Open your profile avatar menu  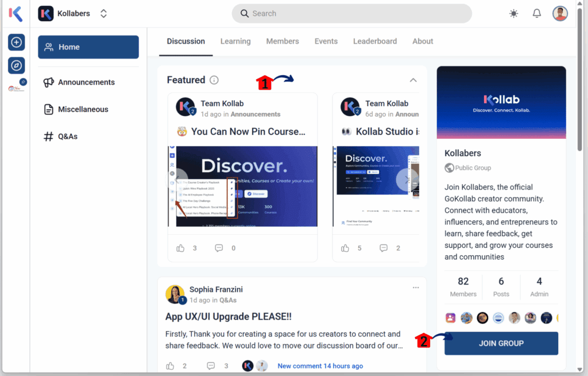pyautogui.click(x=559, y=13)
